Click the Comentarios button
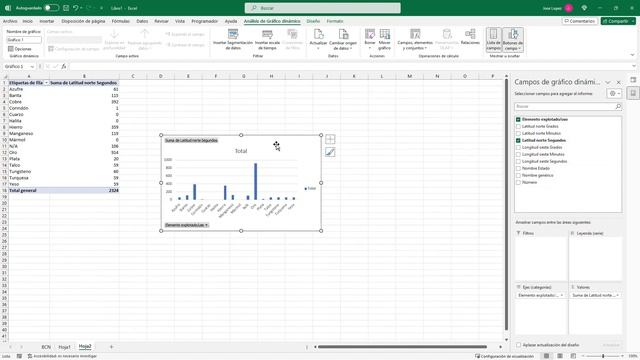This screenshot has width=640, height=360. tap(580, 21)
